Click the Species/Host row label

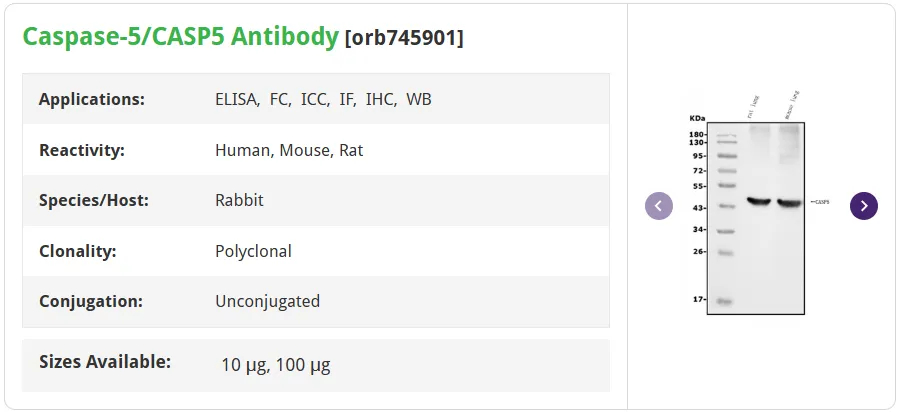point(94,201)
